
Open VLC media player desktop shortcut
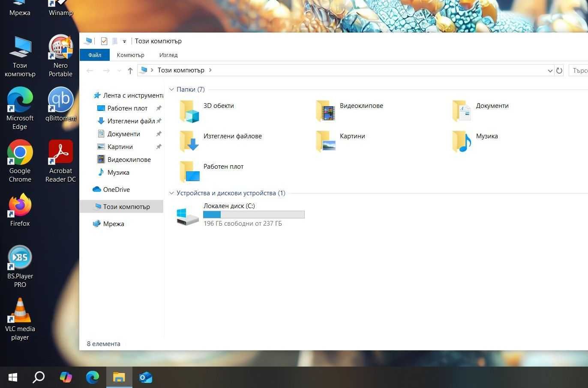click(20, 319)
